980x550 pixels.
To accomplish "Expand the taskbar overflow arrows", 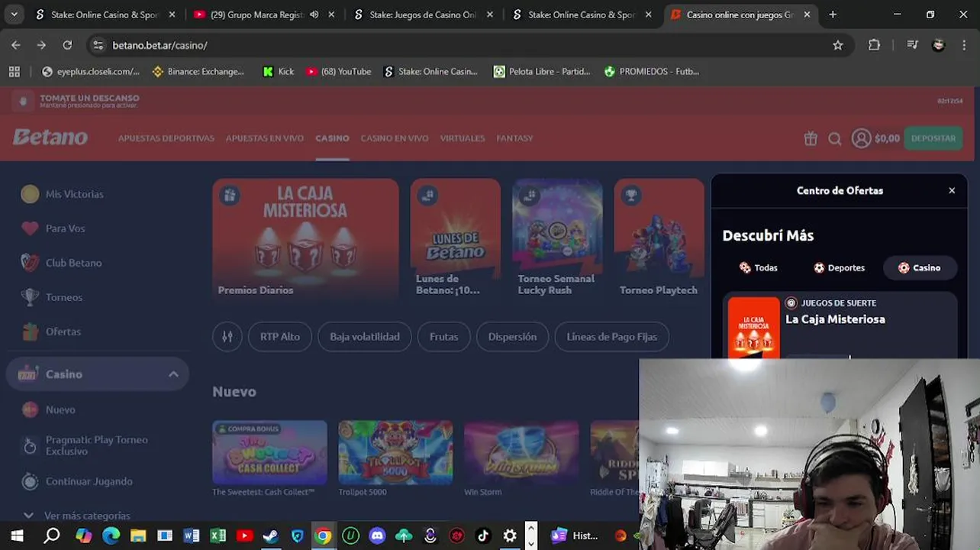I will coord(531,535).
